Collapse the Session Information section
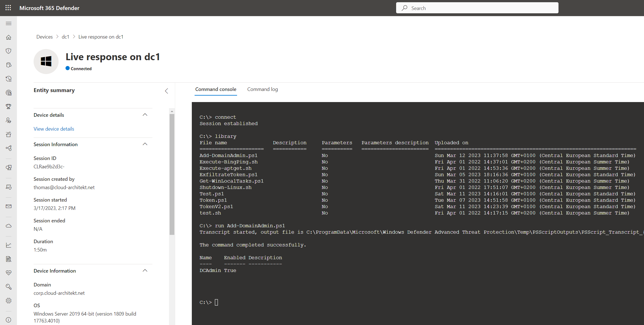 tap(145, 144)
